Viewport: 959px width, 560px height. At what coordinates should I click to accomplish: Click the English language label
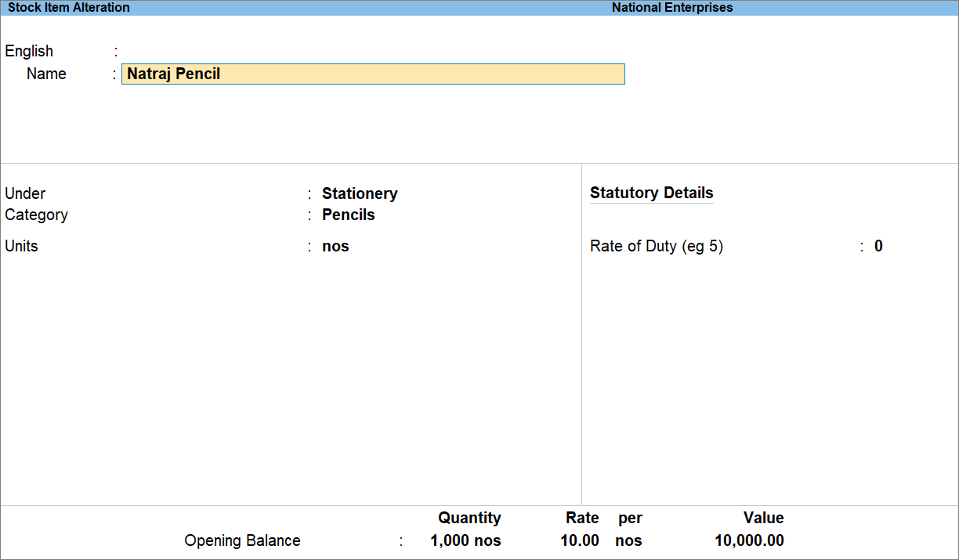29,51
